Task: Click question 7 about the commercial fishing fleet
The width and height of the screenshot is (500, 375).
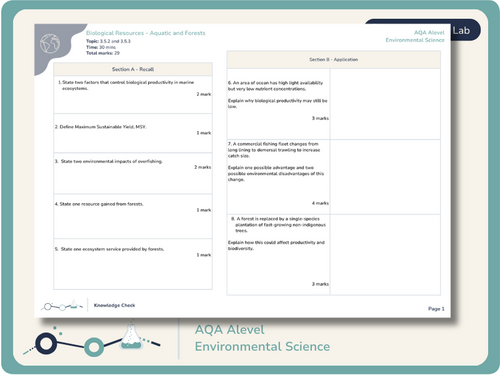Action: click(x=274, y=150)
